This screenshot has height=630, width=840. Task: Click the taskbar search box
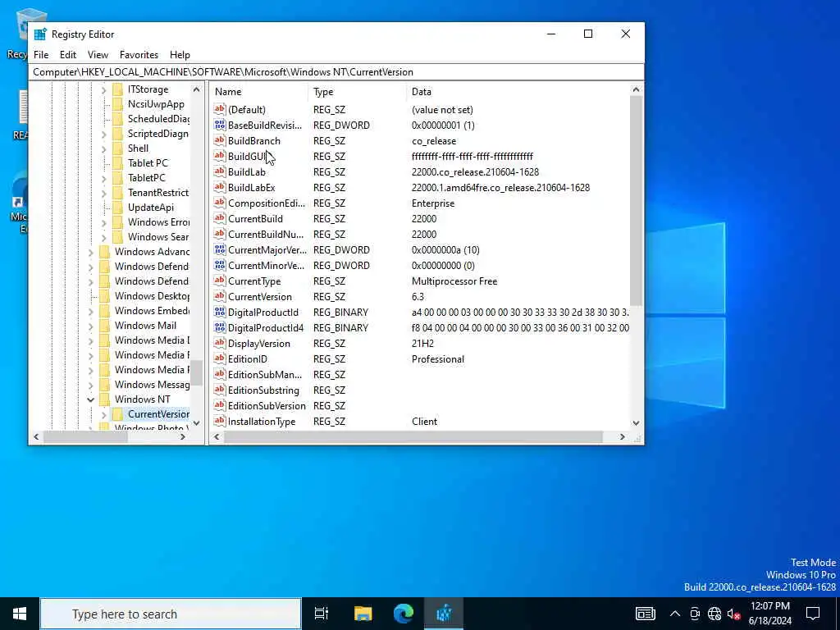tap(171, 614)
